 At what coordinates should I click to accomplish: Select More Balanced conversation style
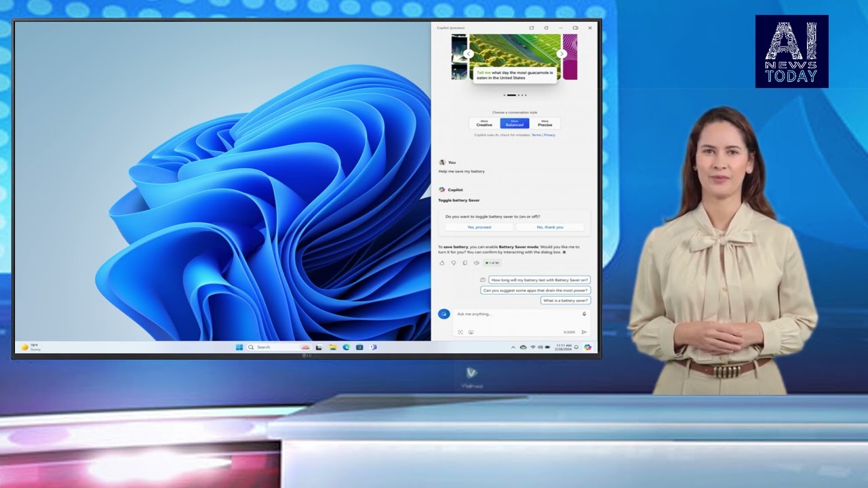tap(514, 123)
